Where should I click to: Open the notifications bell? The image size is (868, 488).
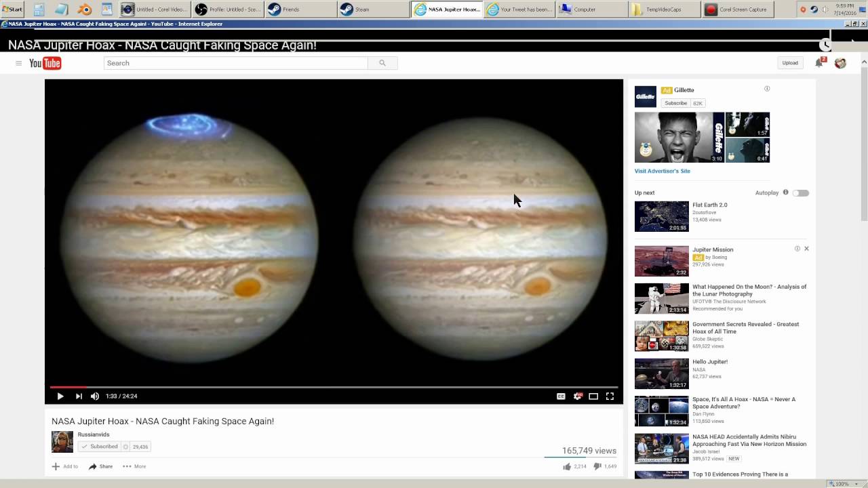819,63
